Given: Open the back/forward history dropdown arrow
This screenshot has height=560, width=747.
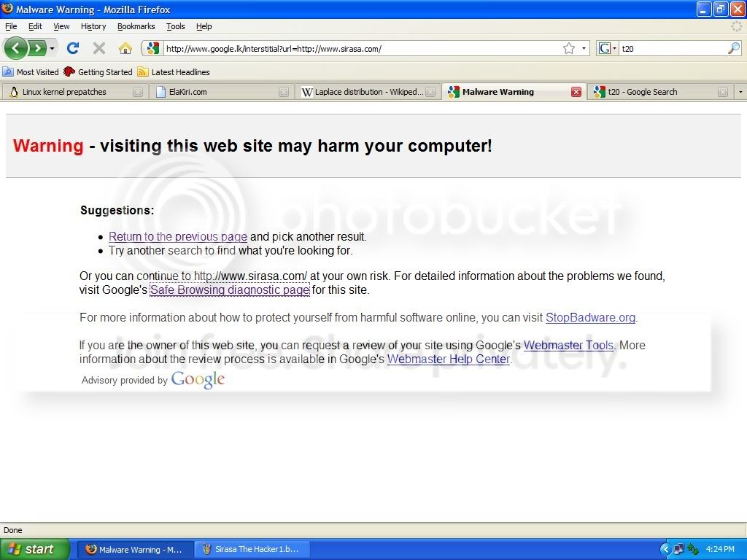Looking at the screenshot, I should pos(52,48).
